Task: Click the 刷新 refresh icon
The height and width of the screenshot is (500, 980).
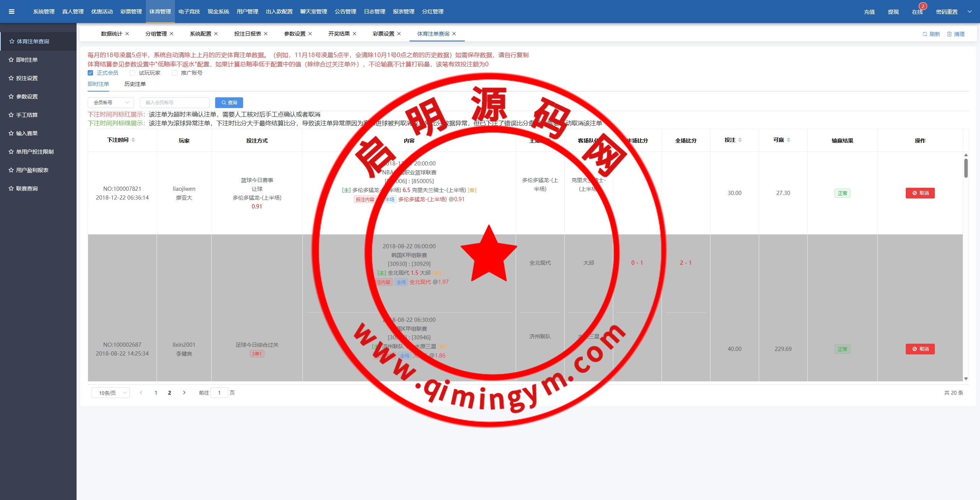Action: [x=925, y=34]
